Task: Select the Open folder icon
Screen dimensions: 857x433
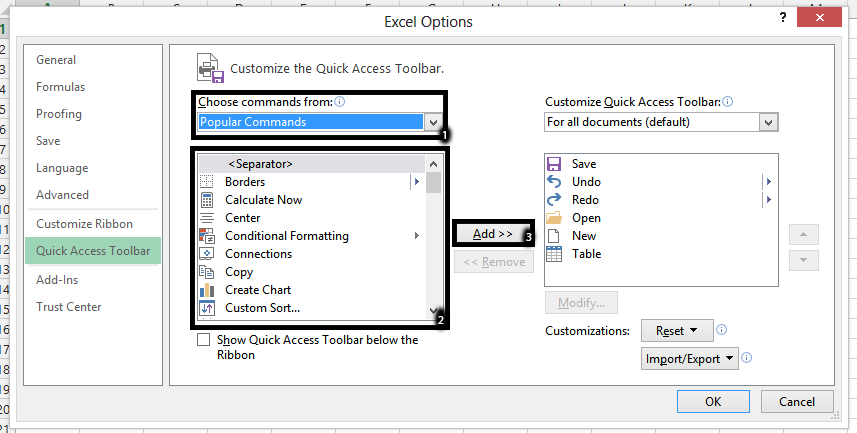Action: point(554,218)
